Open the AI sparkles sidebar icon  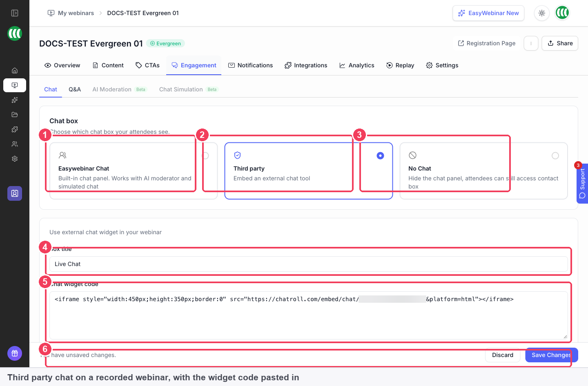click(x=15, y=100)
